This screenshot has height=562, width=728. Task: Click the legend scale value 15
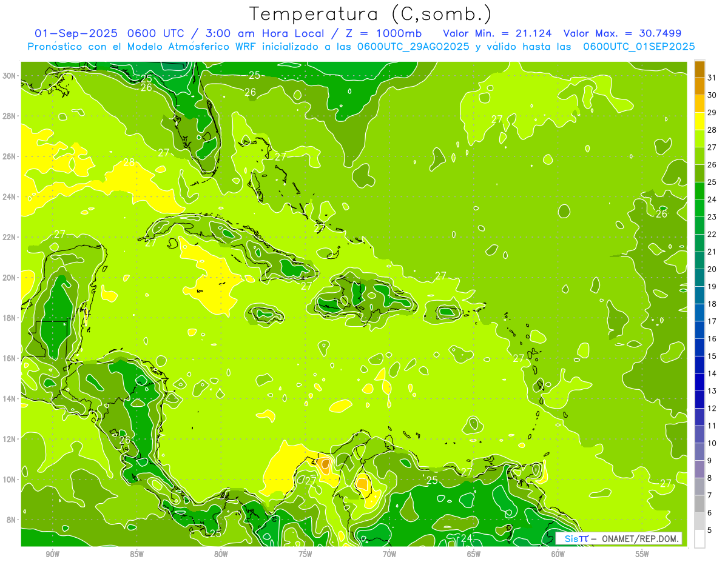tap(712, 356)
